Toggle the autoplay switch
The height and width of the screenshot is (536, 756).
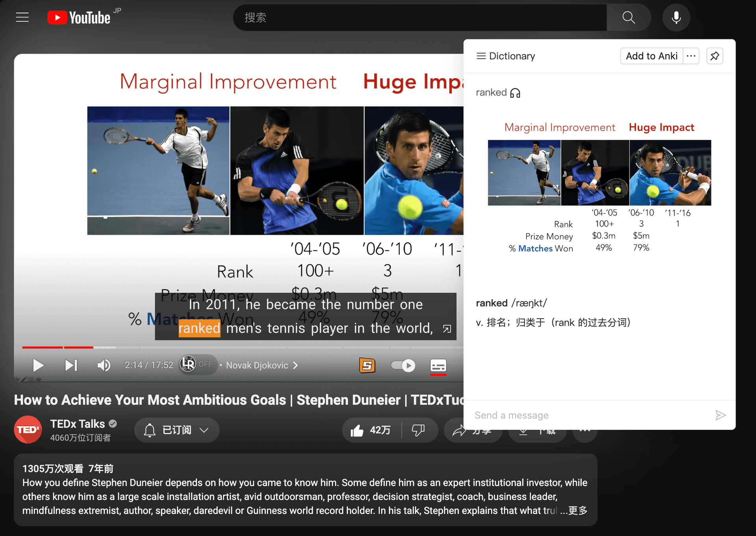pos(403,366)
